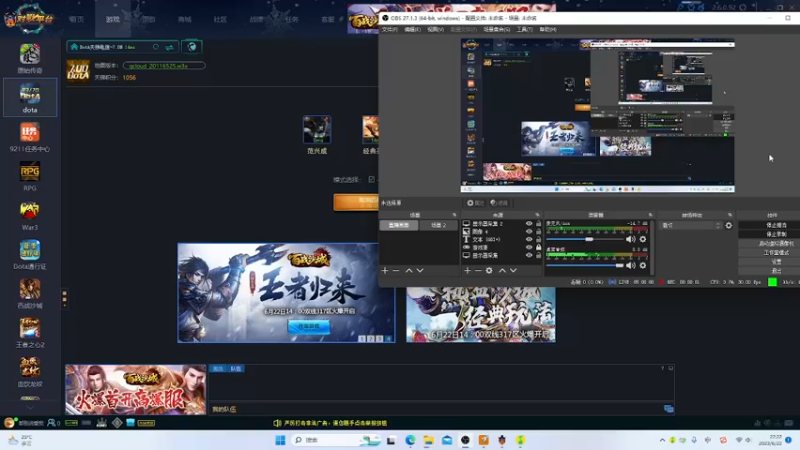Lock the 显示器采集 2 source
The width and height of the screenshot is (800, 450).
point(538,223)
